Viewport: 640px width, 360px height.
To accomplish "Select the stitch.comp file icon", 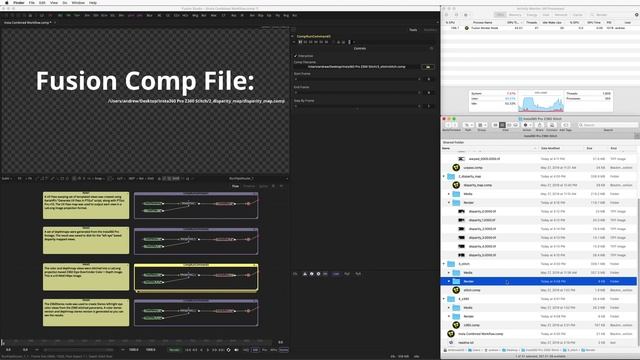I will pyautogui.click(x=456, y=290).
